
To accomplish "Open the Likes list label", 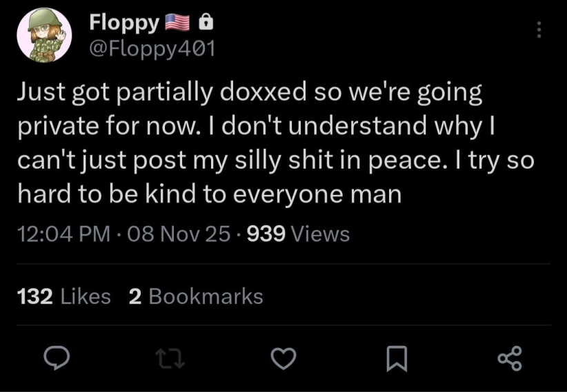I will [x=86, y=296].
